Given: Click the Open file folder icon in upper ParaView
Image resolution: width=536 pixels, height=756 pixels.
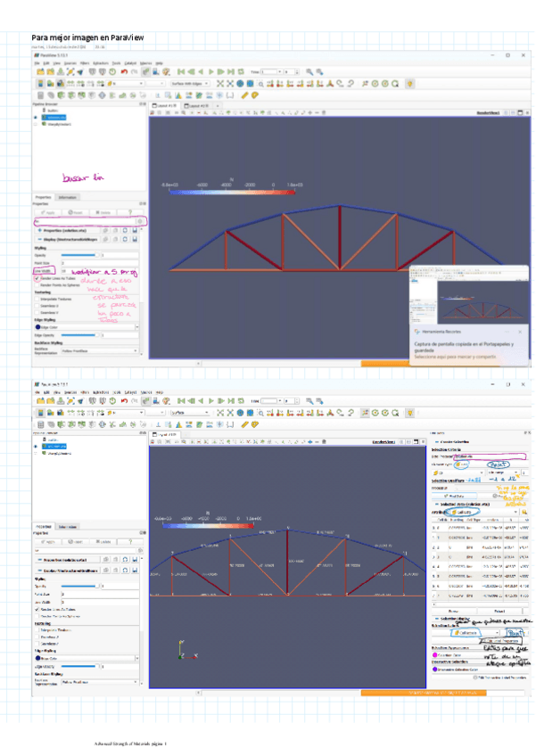Looking at the screenshot, I should click(x=38, y=71).
